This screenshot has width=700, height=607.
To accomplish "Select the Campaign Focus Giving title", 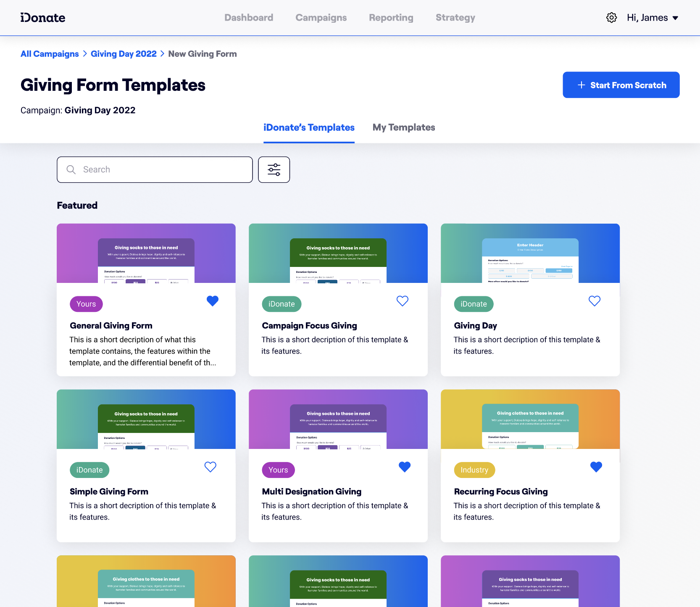I will click(309, 325).
